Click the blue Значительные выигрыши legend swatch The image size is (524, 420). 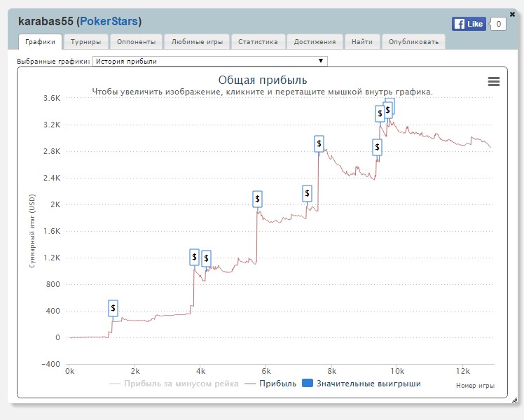[x=308, y=383]
